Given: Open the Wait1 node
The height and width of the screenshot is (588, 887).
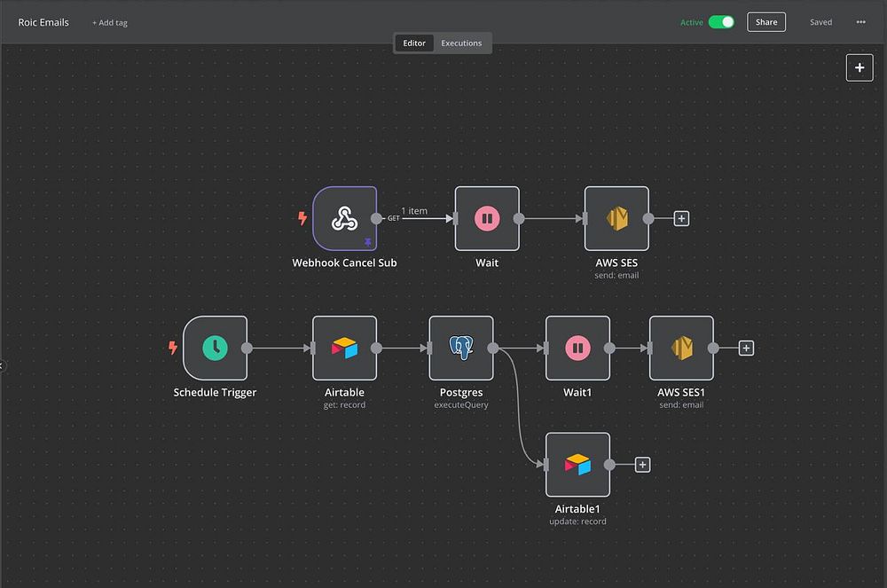Looking at the screenshot, I should 577,348.
